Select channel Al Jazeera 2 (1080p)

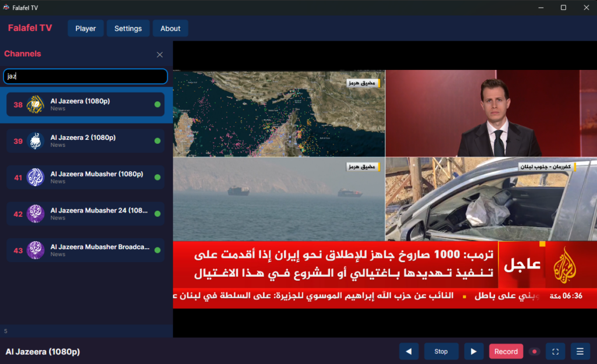coord(85,141)
